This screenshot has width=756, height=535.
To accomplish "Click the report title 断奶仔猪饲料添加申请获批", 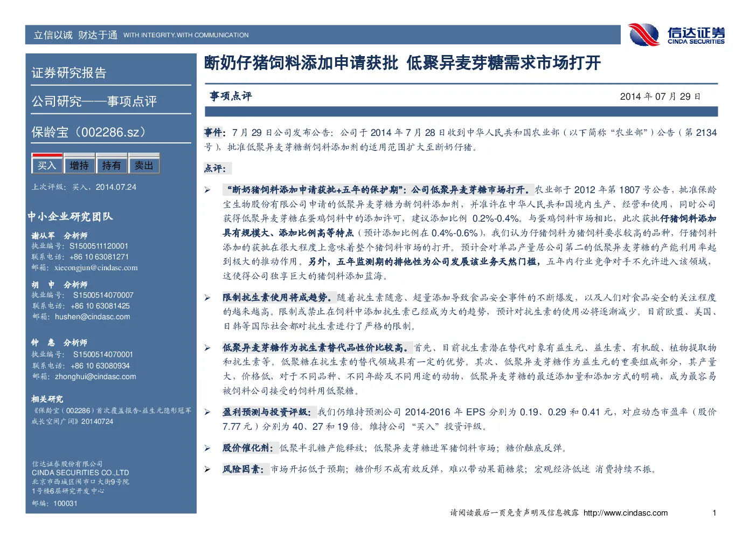I will tap(301, 63).
